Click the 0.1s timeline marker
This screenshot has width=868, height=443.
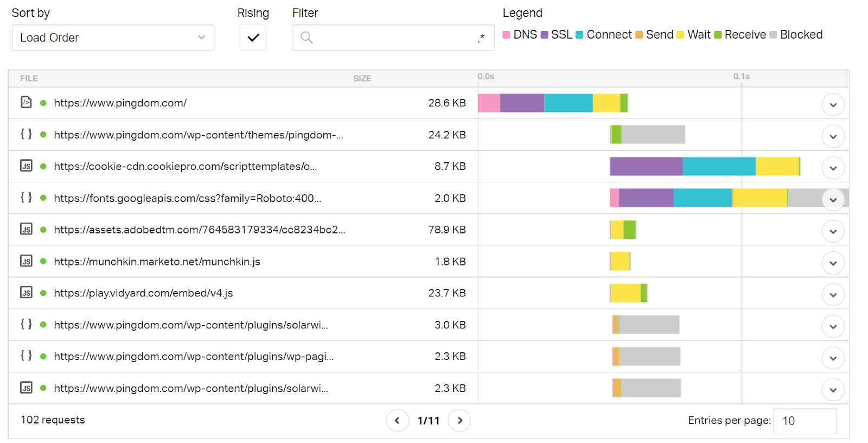742,77
